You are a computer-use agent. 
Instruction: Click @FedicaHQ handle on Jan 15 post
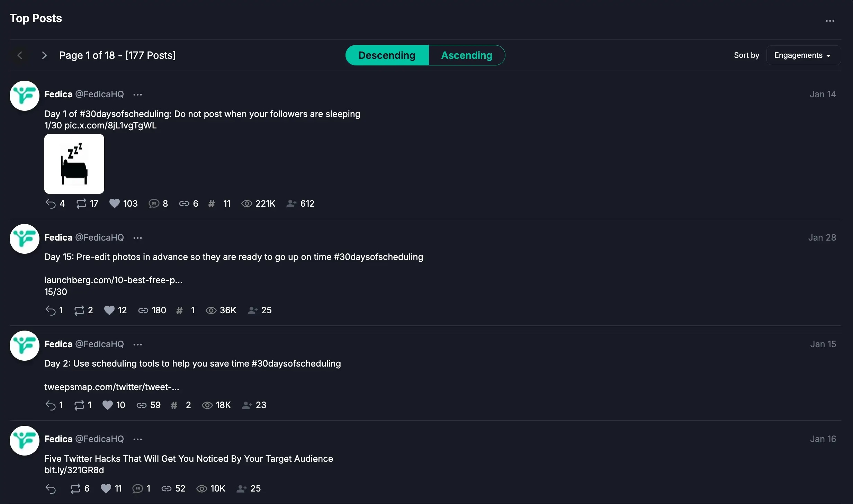tap(99, 344)
